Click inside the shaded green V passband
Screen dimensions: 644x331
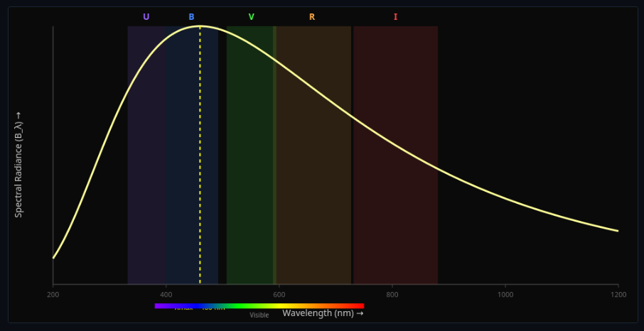[x=249, y=178]
